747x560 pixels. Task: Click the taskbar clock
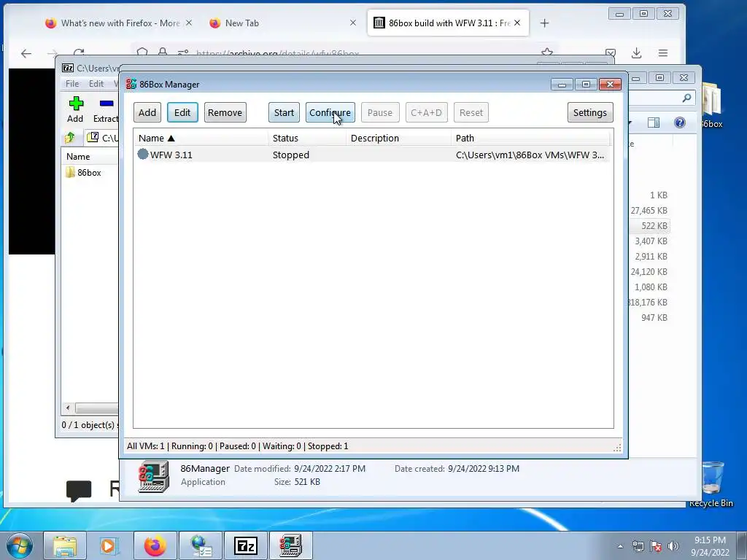click(x=710, y=546)
